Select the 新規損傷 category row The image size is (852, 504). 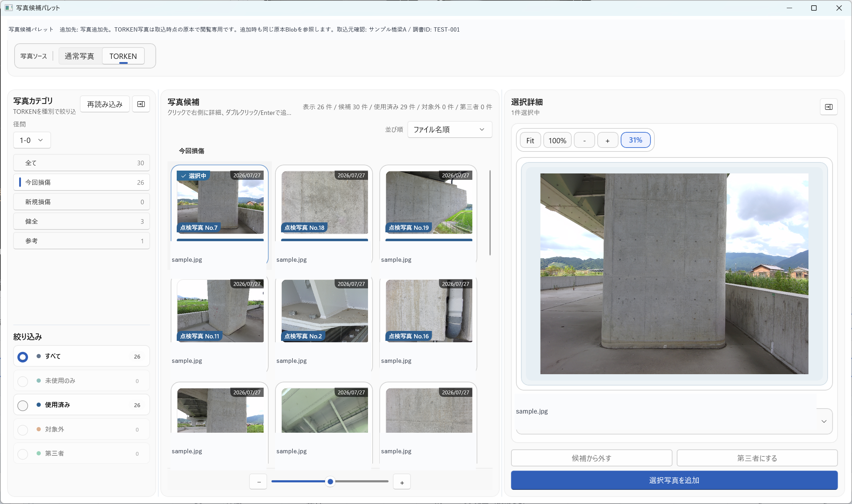pos(82,202)
